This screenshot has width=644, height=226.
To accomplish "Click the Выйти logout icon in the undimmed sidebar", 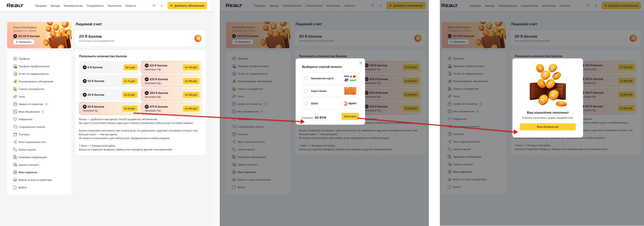I will pyautogui.click(x=15, y=187).
